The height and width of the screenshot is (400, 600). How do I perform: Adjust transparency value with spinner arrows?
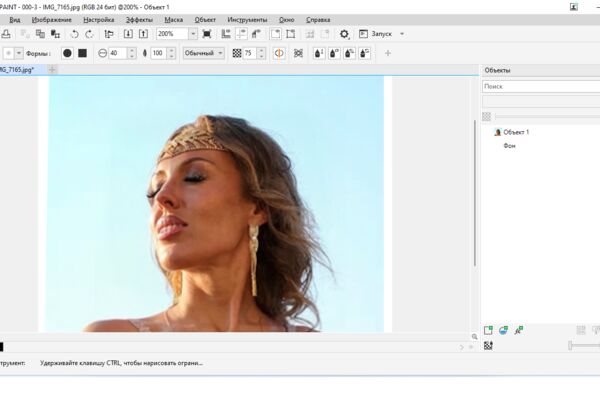[171, 53]
